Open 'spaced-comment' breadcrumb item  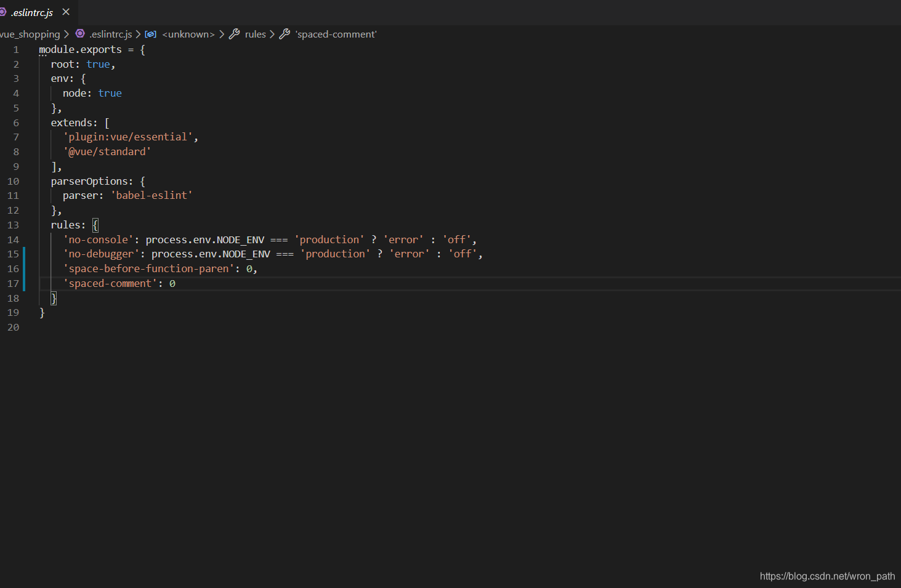tap(336, 34)
